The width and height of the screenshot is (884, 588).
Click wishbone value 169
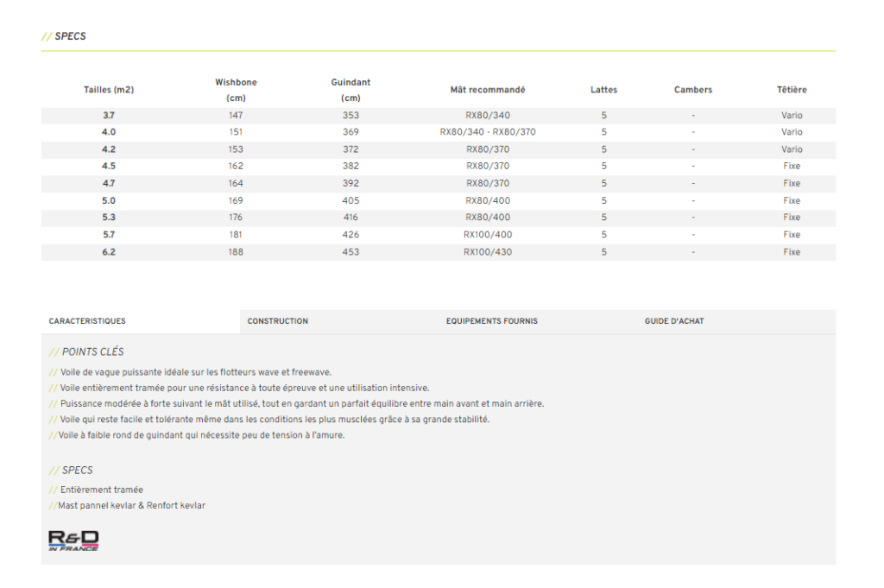[x=236, y=200]
